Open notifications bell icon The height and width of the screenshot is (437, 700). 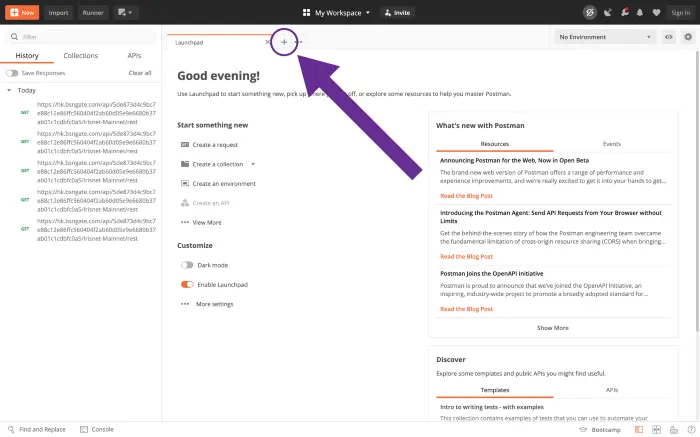(640, 12)
